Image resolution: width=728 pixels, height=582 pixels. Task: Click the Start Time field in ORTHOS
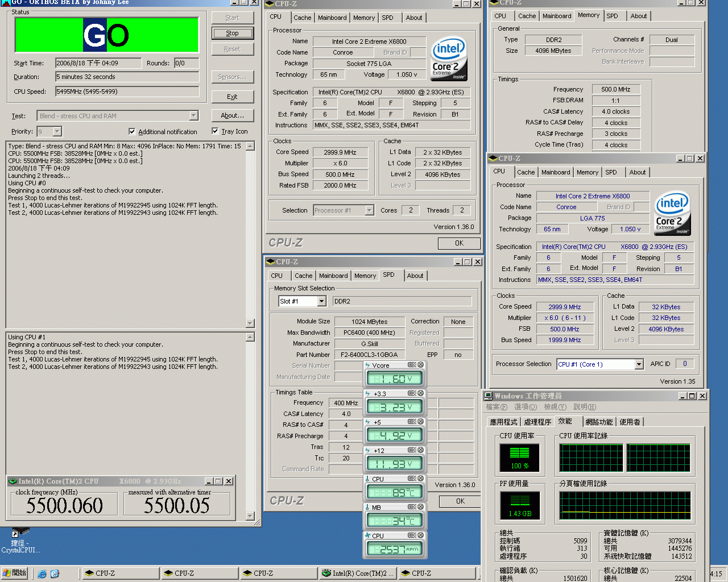click(98, 63)
